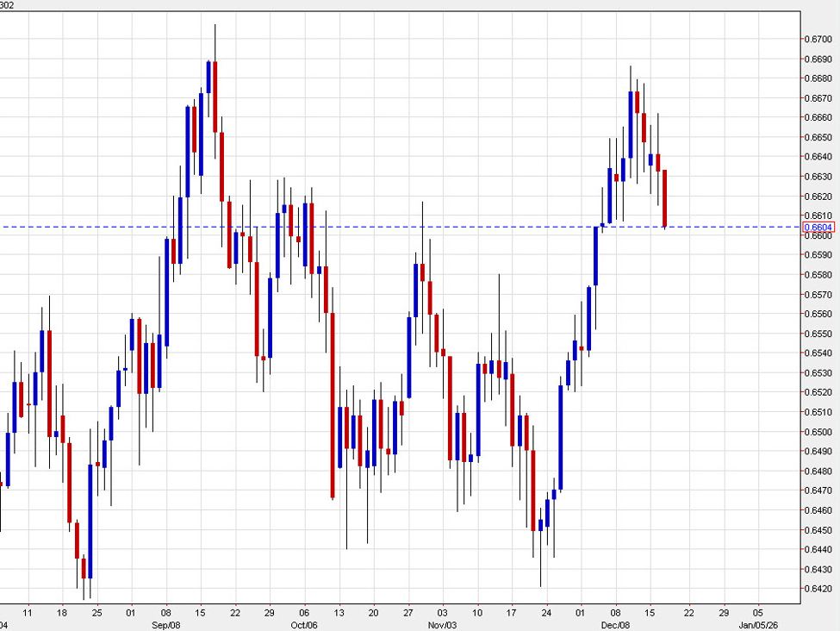Click the blue dashed horizontal price line

coord(431,227)
